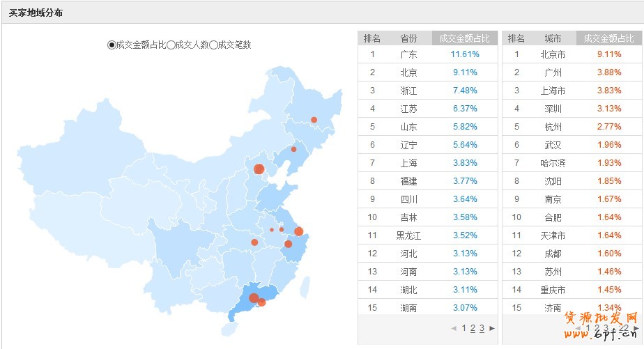Screen dimensions: 644x349
Task: Click next page arrow in city table
Action: (636, 328)
